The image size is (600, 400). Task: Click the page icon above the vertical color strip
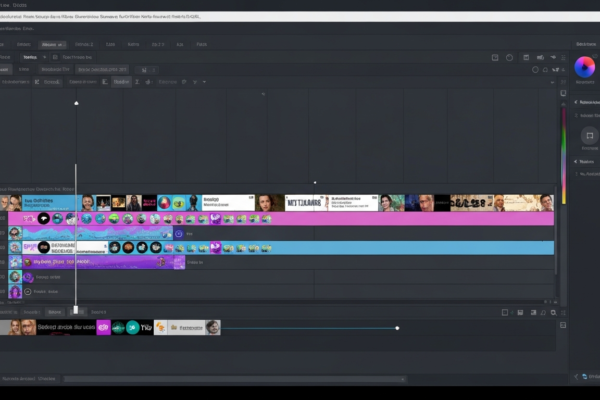click(563, 93)
